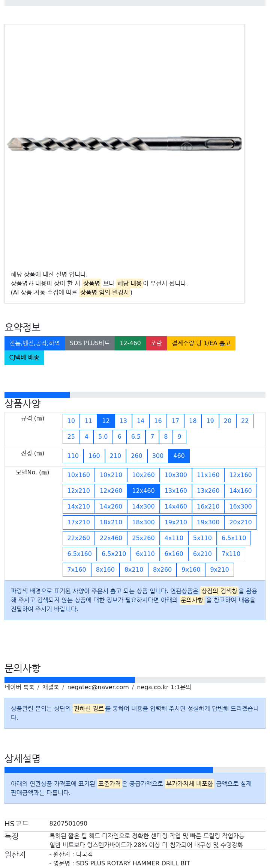Pick model 25x260

pos(143,538)
